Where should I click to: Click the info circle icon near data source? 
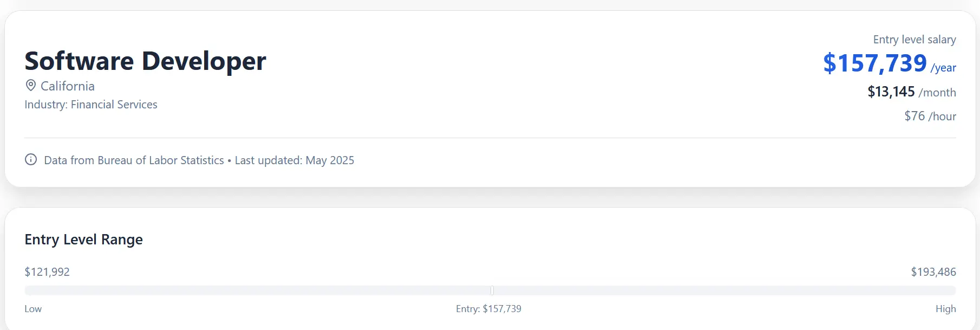[x=31, y=160]
